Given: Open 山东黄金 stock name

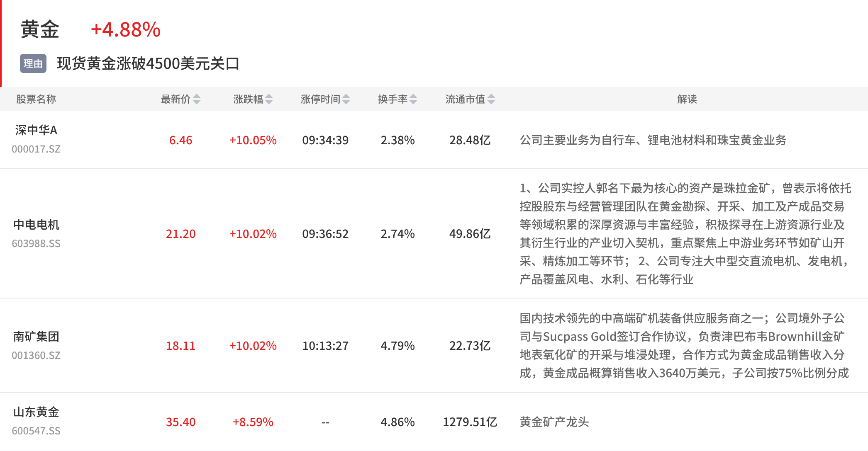Looking at the screenshot, I should [x=36, y=412].
